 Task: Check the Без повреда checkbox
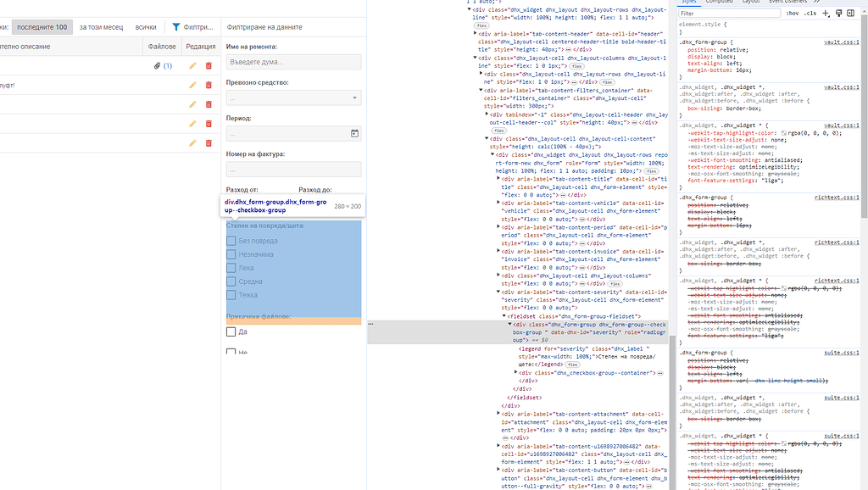coord(231,241)
